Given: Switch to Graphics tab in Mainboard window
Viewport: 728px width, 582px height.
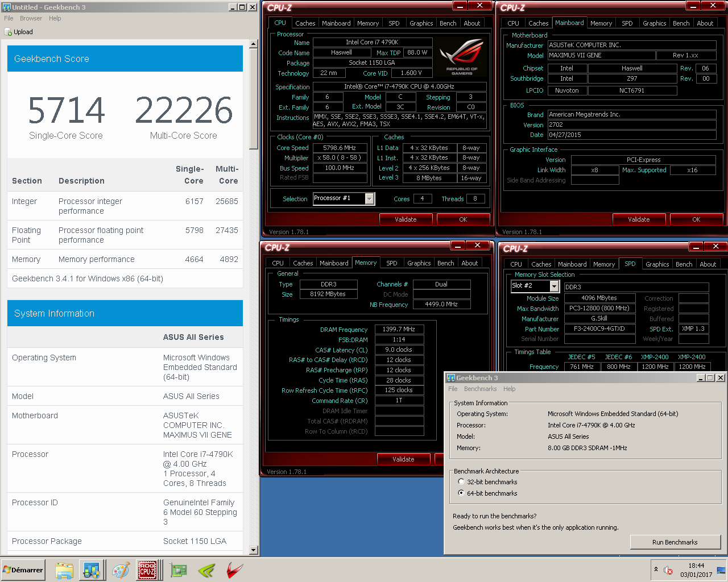Looking at the screenshot, I should [x=655, y=23].
